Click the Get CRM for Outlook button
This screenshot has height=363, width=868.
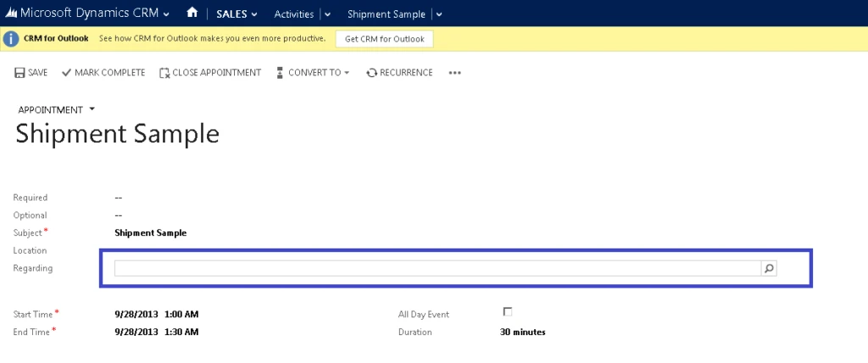click(385, 39)
